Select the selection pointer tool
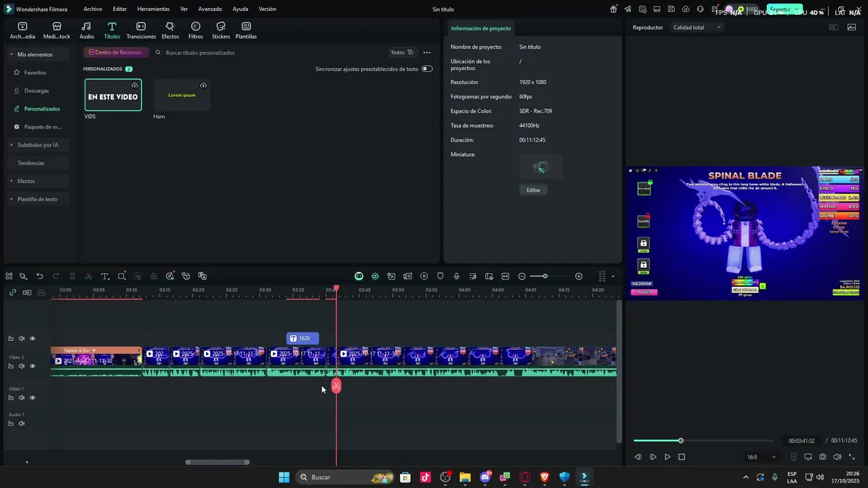This screenshot has height=488, width=868. [x=23, y=276]
